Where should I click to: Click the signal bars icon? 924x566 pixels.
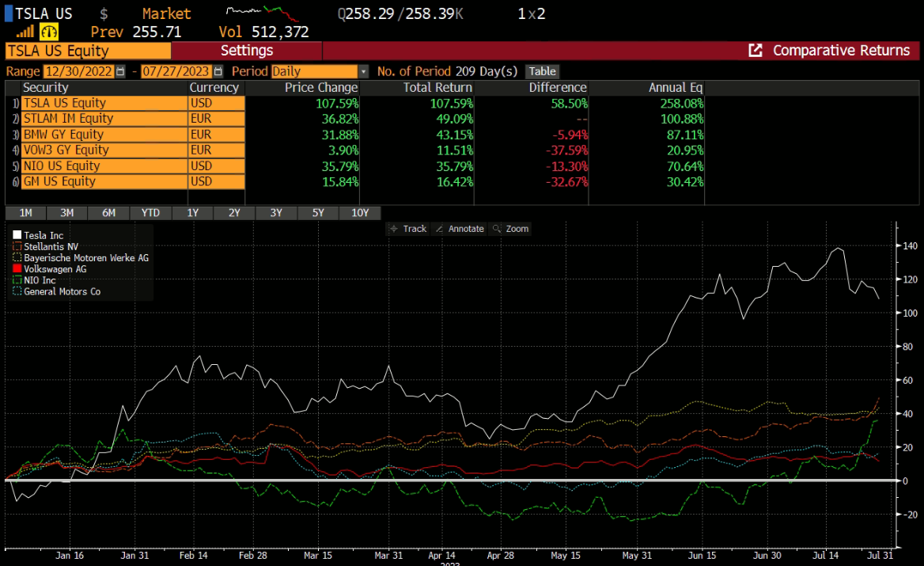click(25, 32)
